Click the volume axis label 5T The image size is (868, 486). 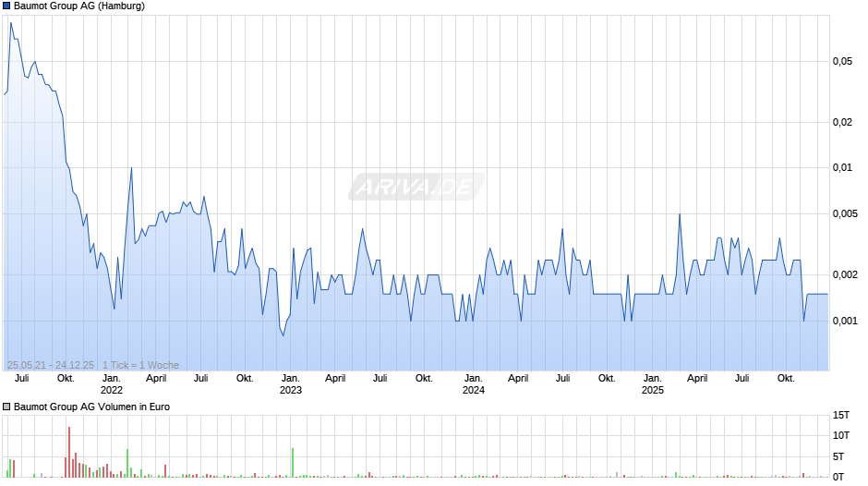[838, 456]
